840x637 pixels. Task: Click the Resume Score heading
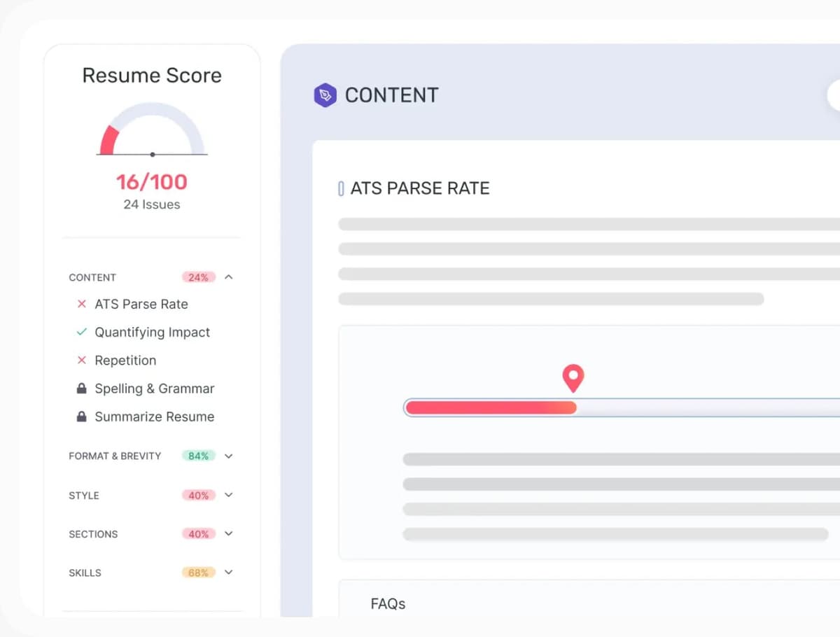pyautogui.click(x=152, y=76)
